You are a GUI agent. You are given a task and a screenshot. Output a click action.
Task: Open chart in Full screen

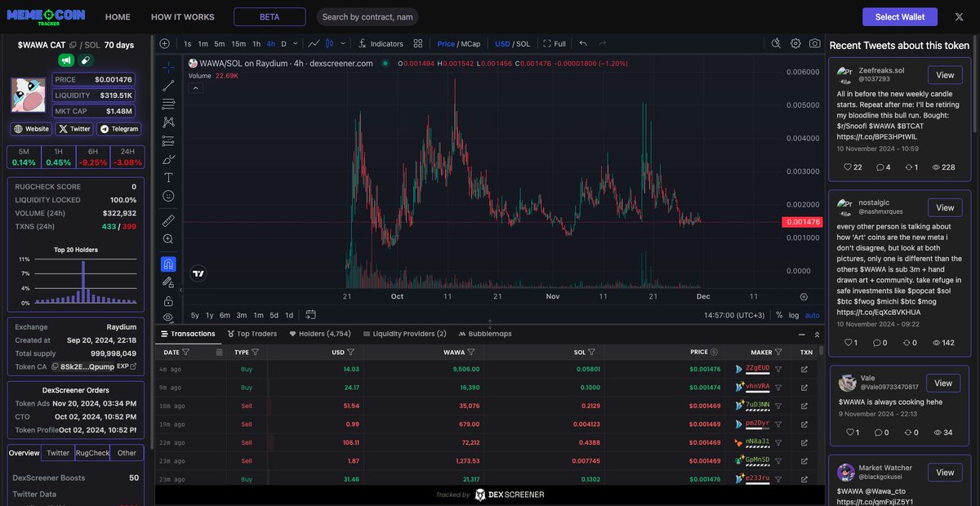tap(554, 43)
